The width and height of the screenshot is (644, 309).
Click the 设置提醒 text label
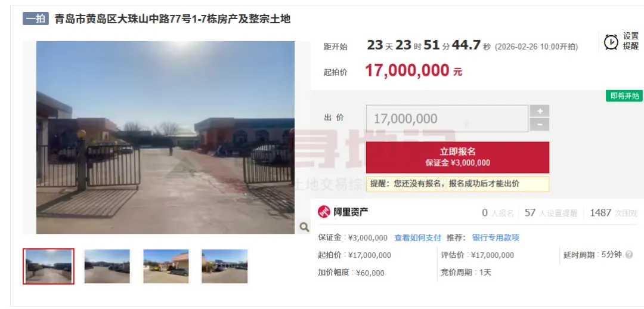631,41
